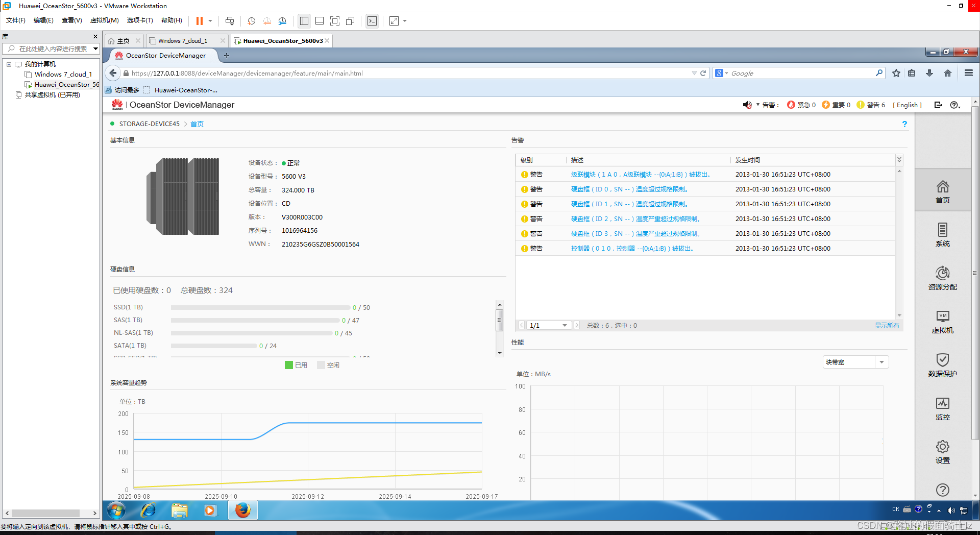
Task: Switch to the Windows 7_cloud_1 tab
Action: pos(182,41)
